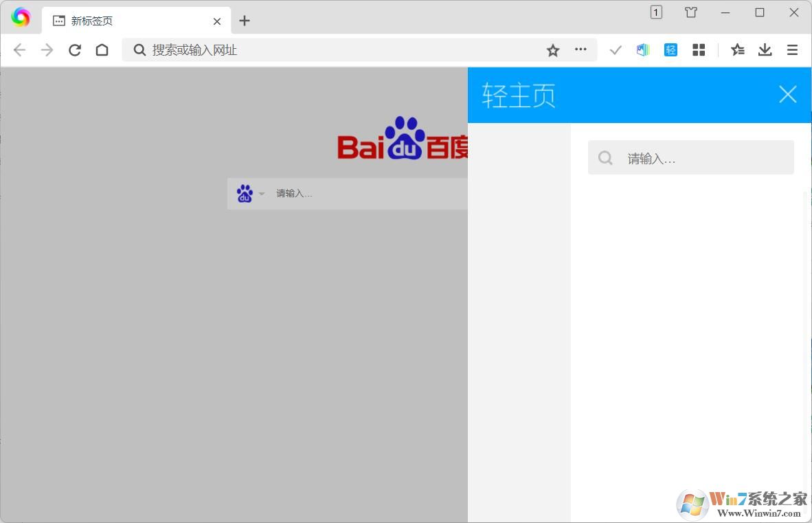This screenshot has height=523, width=812.
Task: Click the browser logo icon
Action: [x=21, y=17]
